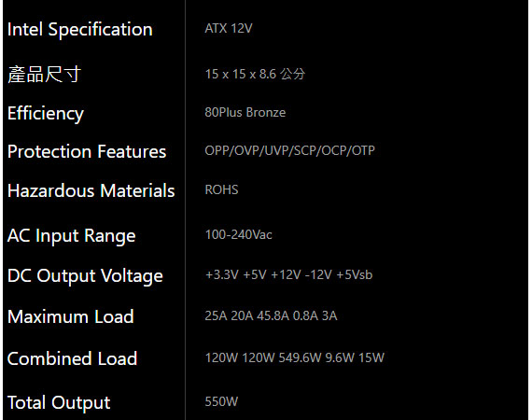
Task: Select the ROHS value
Action: pyautogui.click(x=221, y=189)
